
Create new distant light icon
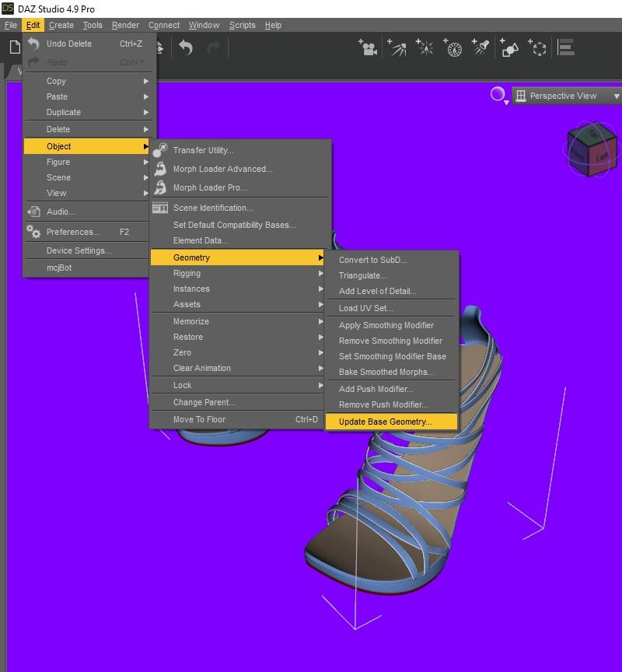(397, 47)
